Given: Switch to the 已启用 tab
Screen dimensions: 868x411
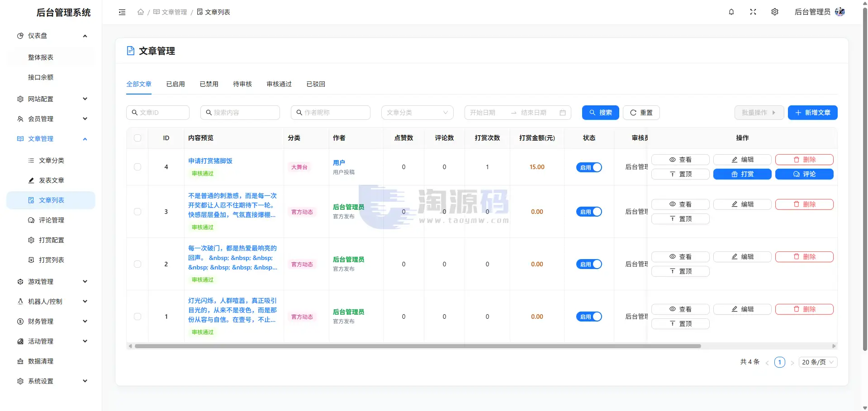Looking at the screenshot, I should [x=175, y=84].
